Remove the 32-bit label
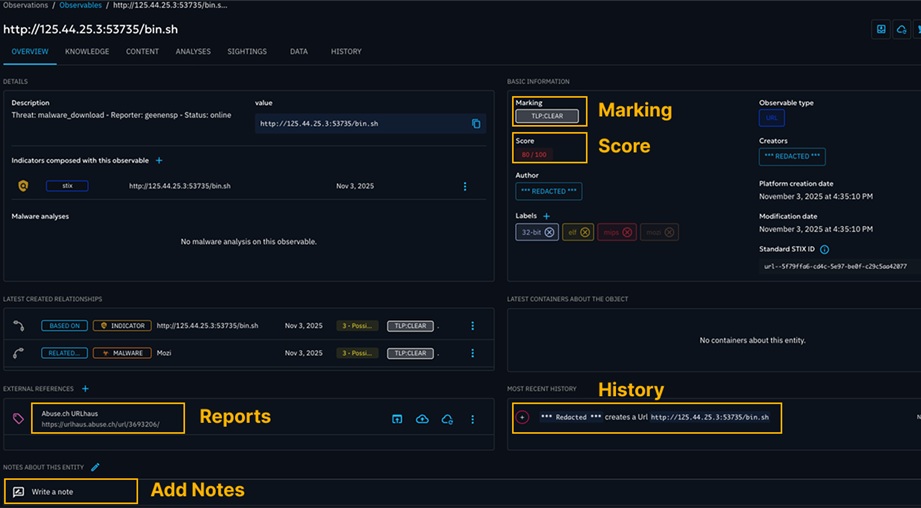The width and height of the screenshot is (921, 508). click(x=549, y=232)
